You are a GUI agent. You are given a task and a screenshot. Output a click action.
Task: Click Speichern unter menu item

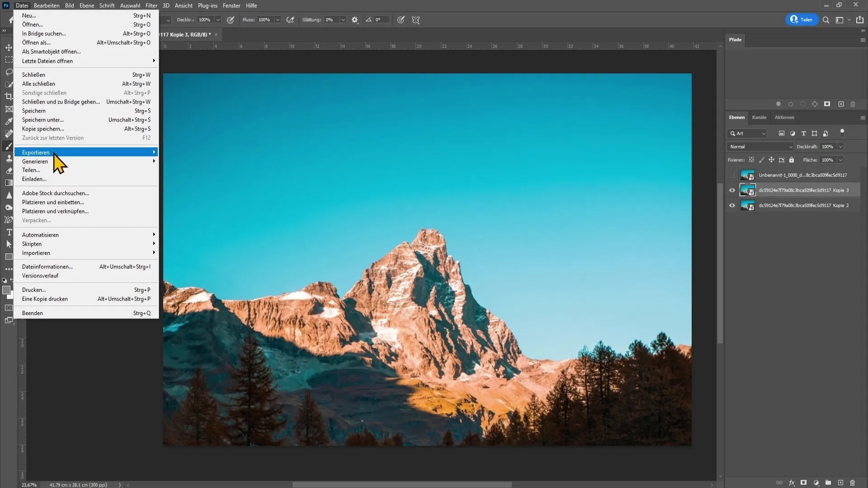click(42, 120)
